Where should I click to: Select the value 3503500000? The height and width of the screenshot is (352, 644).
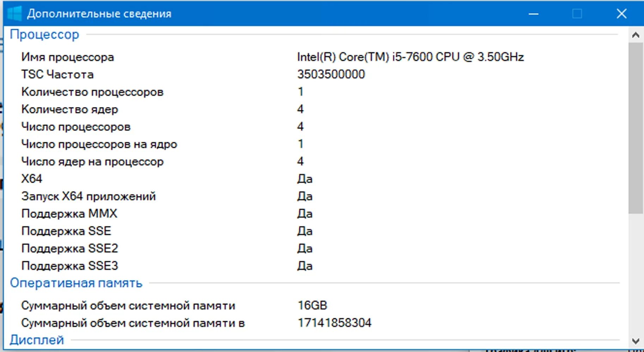click(331, 74)
